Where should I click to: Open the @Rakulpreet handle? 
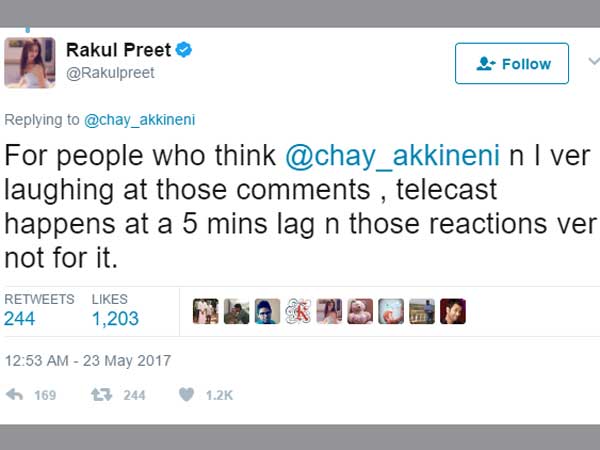click(110, 73)
